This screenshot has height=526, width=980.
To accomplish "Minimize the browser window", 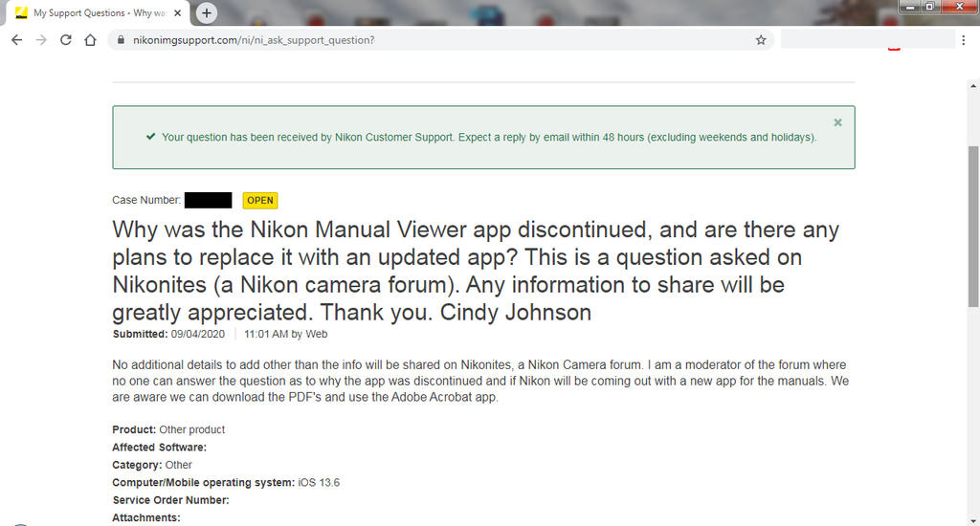I will 908,7.
